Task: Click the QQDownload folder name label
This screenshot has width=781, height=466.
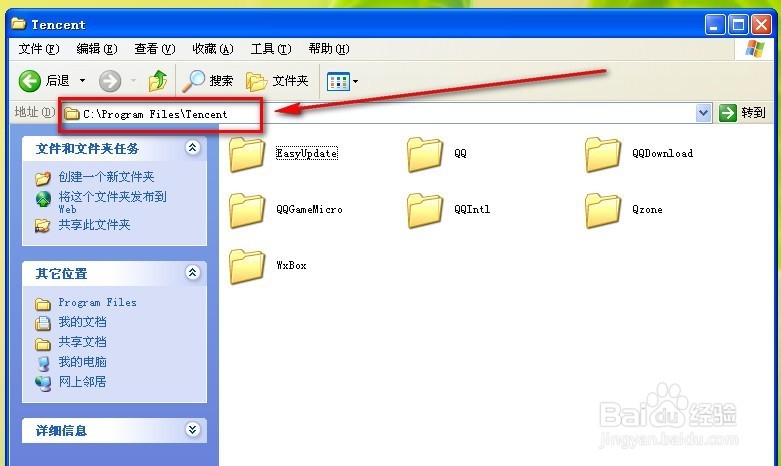Action: [x=662, y=153]
